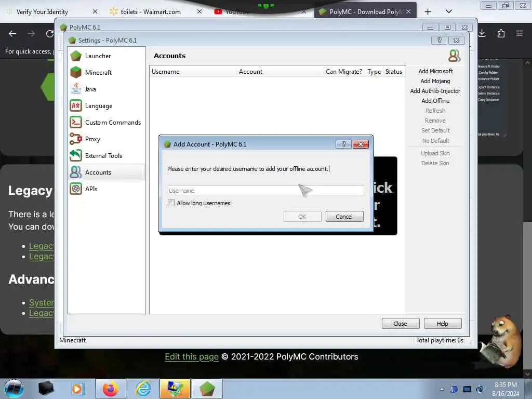Open Internet Explorer from the taskbar
This screenshot has width=532, height=399.
point(143,389)
